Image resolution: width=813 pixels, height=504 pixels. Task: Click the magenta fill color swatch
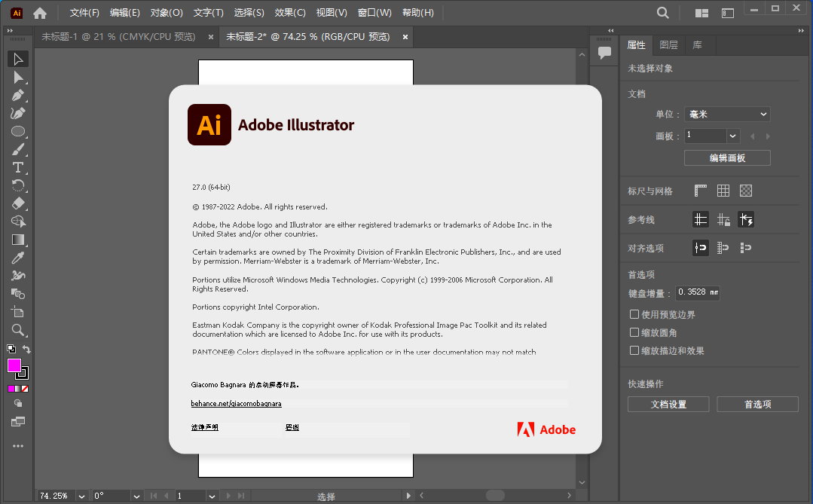pos(14,366)
